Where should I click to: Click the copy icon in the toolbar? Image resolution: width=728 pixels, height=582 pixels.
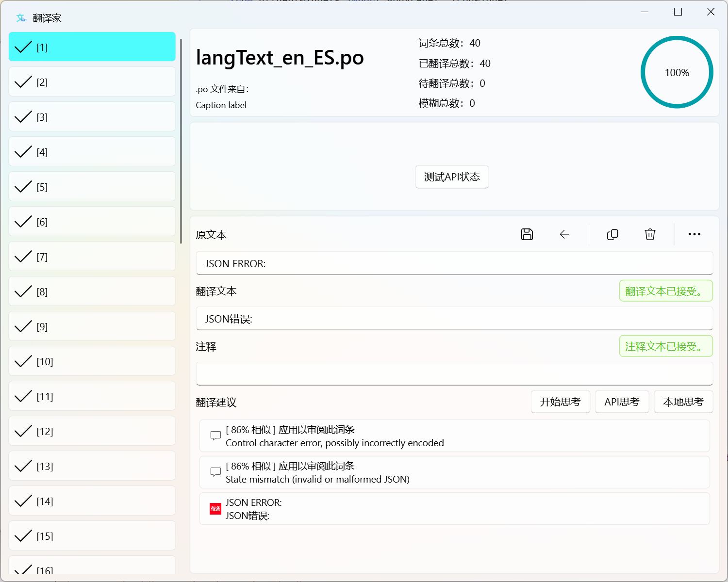click(x=612, y=234)
